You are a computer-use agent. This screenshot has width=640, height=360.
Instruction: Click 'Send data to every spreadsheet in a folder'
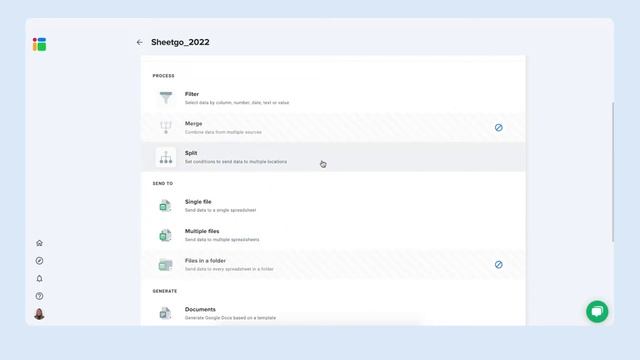[x=229, y=269]
